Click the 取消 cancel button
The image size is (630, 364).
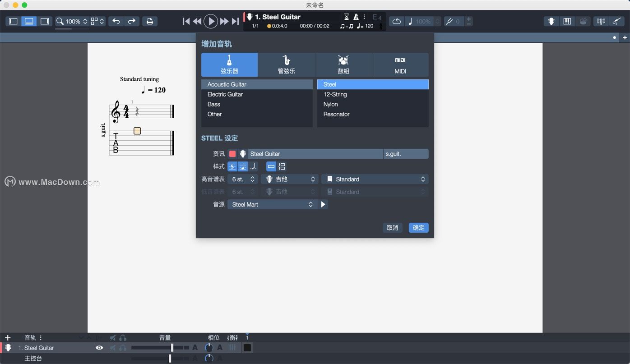click(x=392, y=228)
